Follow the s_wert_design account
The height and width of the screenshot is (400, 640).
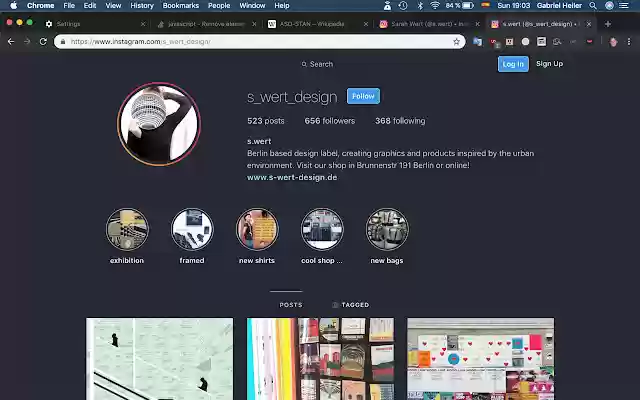click(363, 96)
